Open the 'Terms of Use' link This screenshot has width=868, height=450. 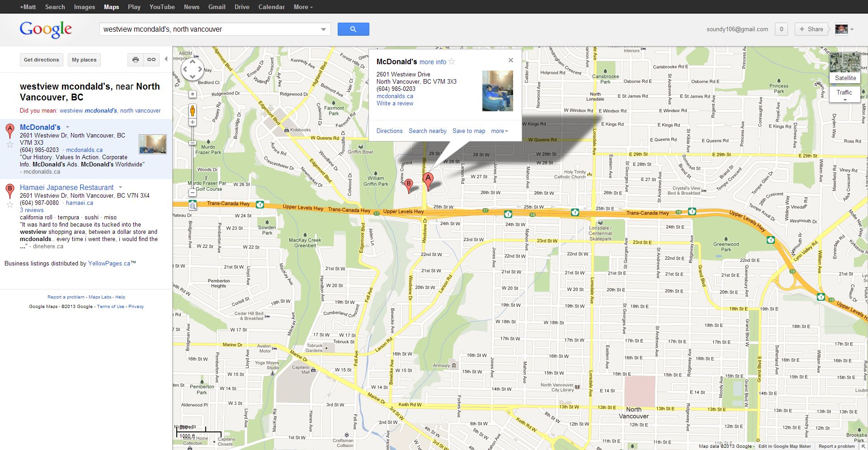tap(110, 307)
